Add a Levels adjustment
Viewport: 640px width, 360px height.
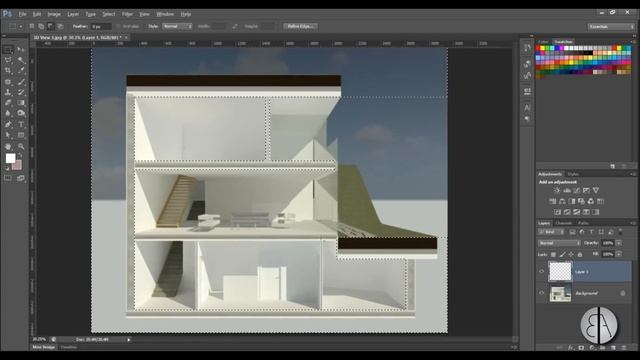coord(567,191)
